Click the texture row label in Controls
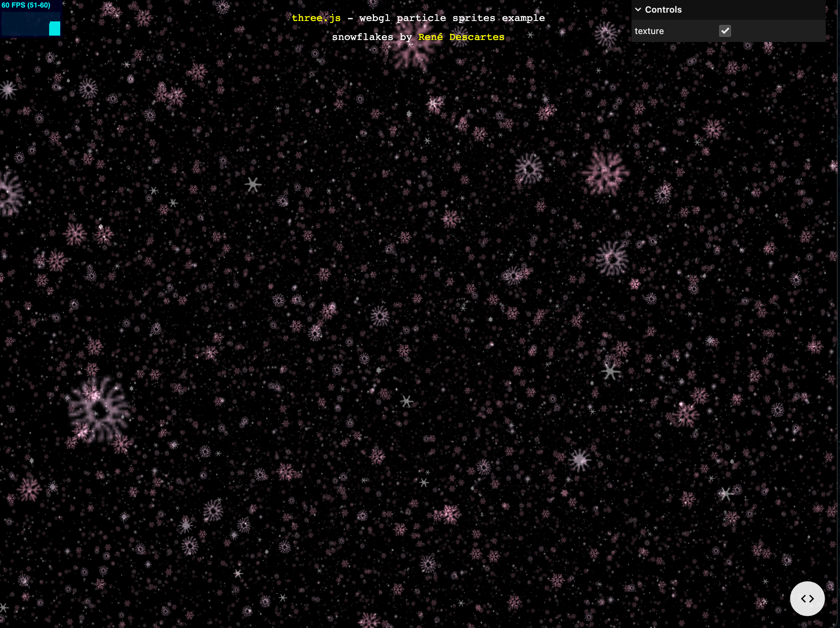Image resolution: width=840 pixels, height=628 pixels. pos(649,31)
